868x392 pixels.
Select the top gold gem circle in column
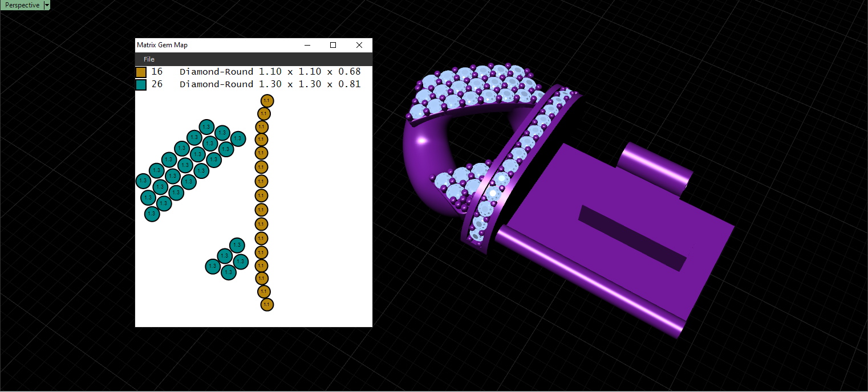pos(267,101)
